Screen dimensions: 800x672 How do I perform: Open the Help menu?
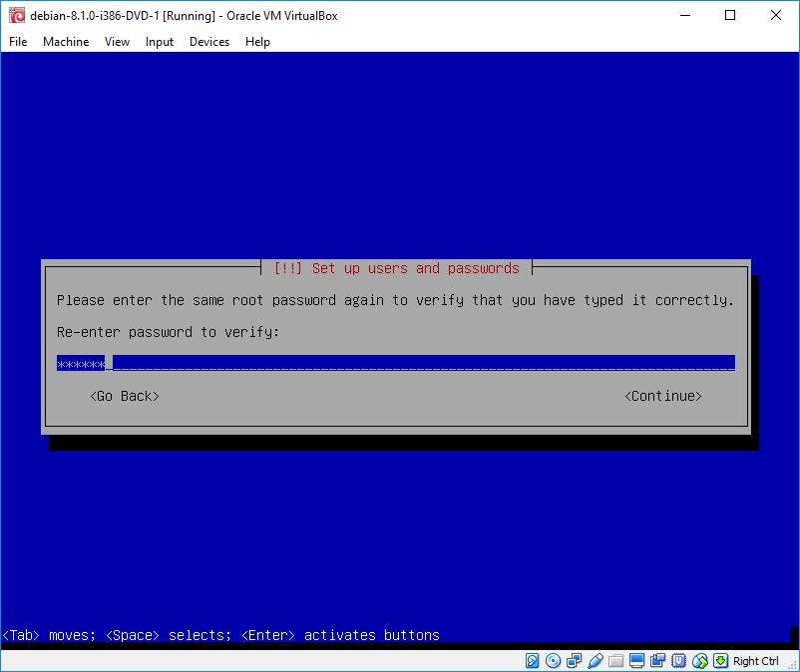(257, 42)
